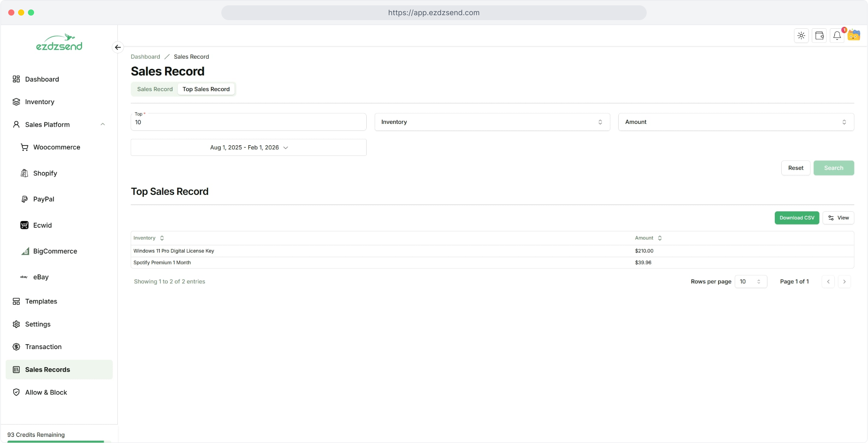This screenshot has width=868, height=443.
Task: Switch to the Sales Record tab
Action: click(155, 89)
